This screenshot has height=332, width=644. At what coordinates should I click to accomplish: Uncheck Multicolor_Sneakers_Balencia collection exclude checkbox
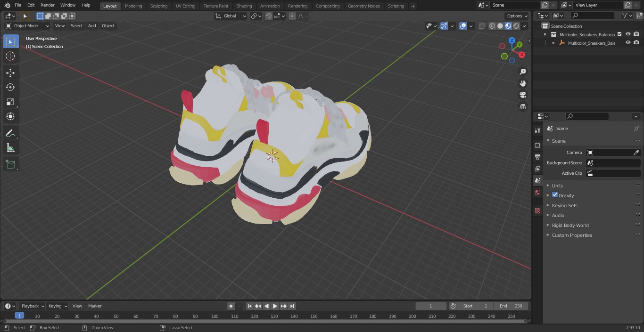tap(619, 34)
